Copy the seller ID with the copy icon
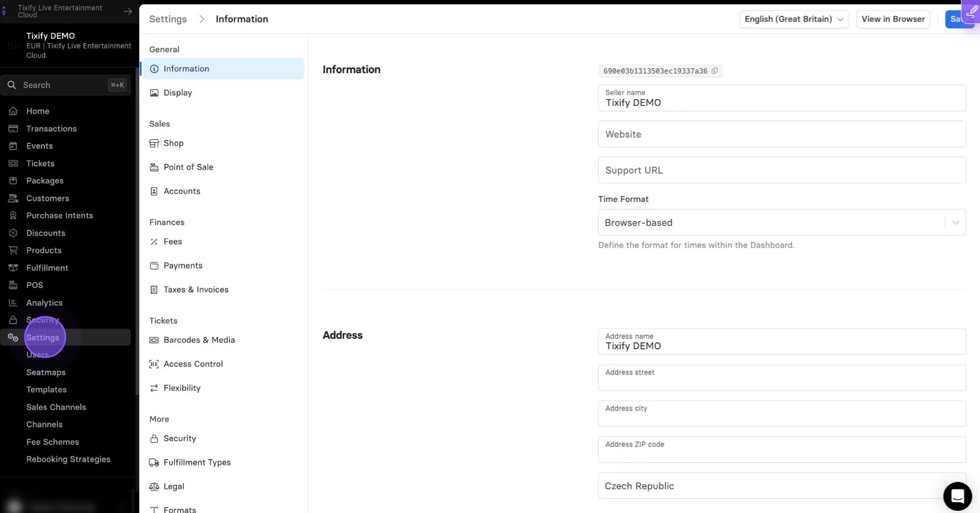Image resolution: width=980 pixels, height=513 pixels. [x=714, y=71]
